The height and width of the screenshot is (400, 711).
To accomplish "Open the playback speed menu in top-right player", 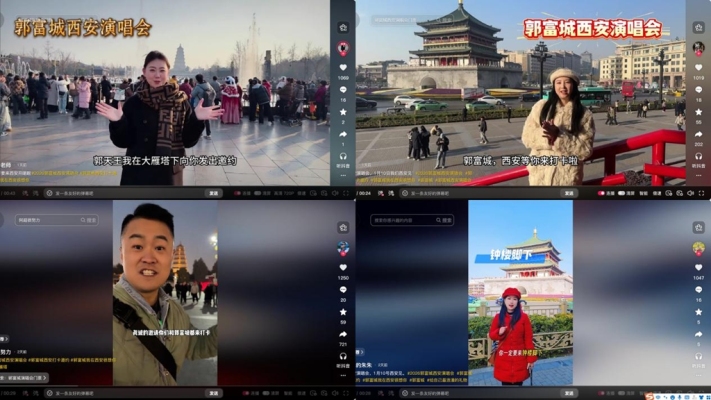I will (655, 193).
